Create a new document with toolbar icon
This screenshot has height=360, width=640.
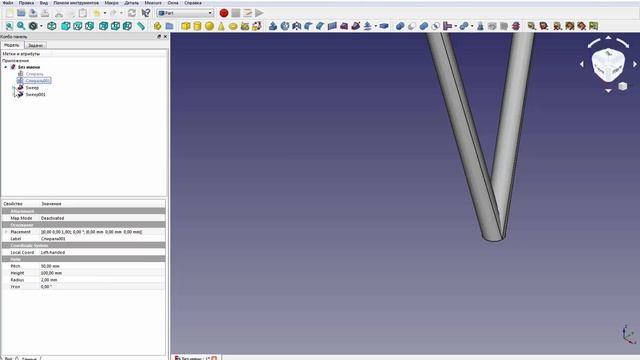(9, 13)
